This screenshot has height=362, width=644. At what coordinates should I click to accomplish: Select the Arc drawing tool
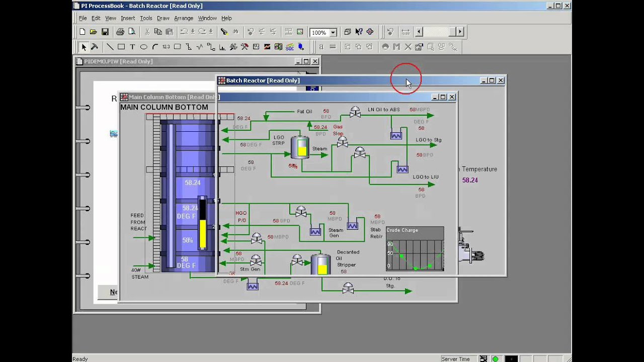(155, 47)
